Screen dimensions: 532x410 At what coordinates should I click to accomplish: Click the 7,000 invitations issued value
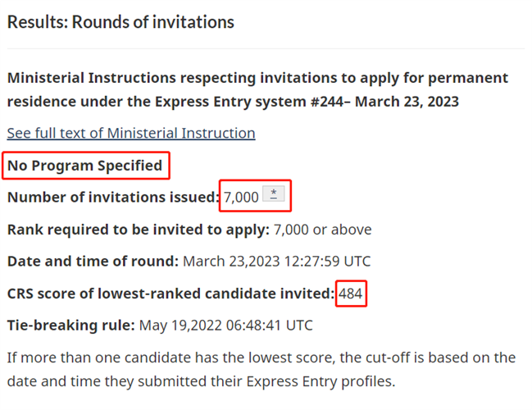pyautogui.click(x=241, y=198)
